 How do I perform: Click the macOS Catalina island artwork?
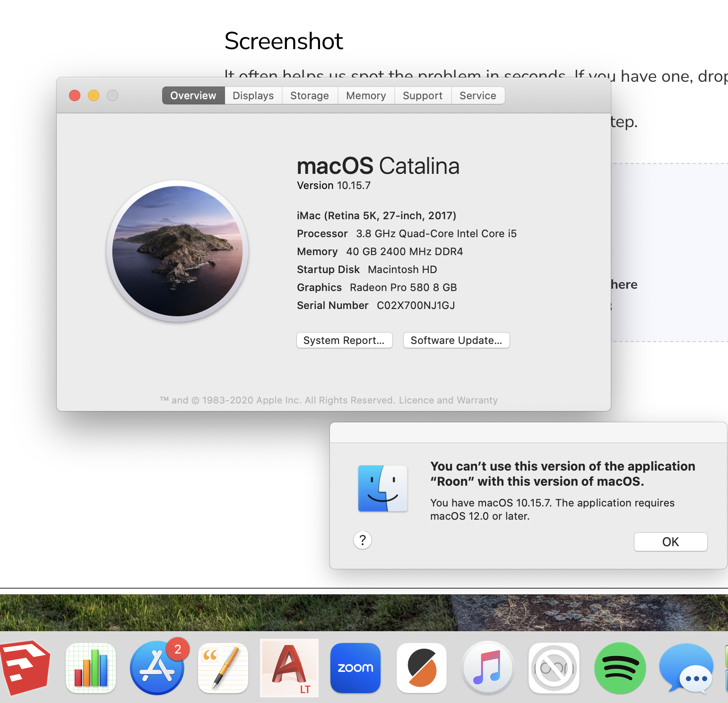tap(178, 251)
